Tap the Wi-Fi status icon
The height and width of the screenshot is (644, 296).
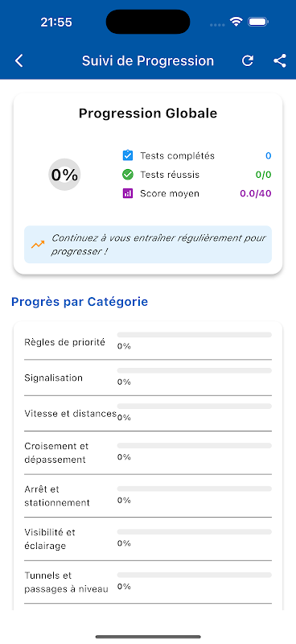point(236,22)
